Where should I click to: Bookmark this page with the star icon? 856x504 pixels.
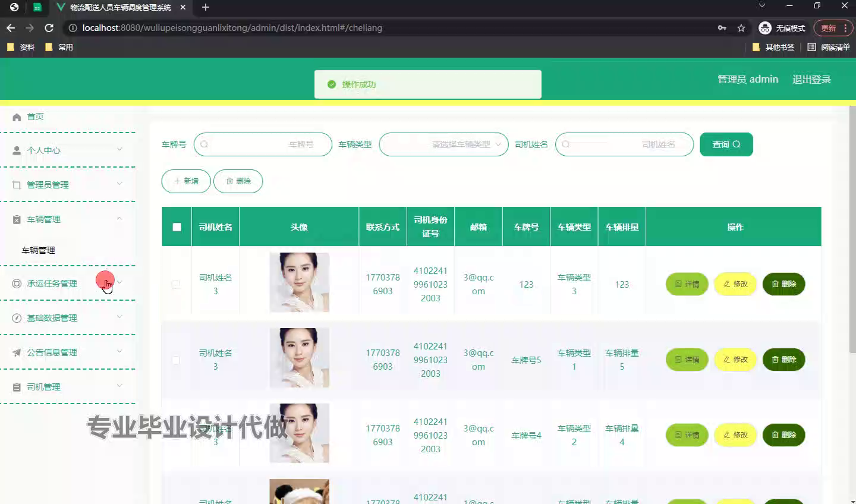click(x=741, y=28)
